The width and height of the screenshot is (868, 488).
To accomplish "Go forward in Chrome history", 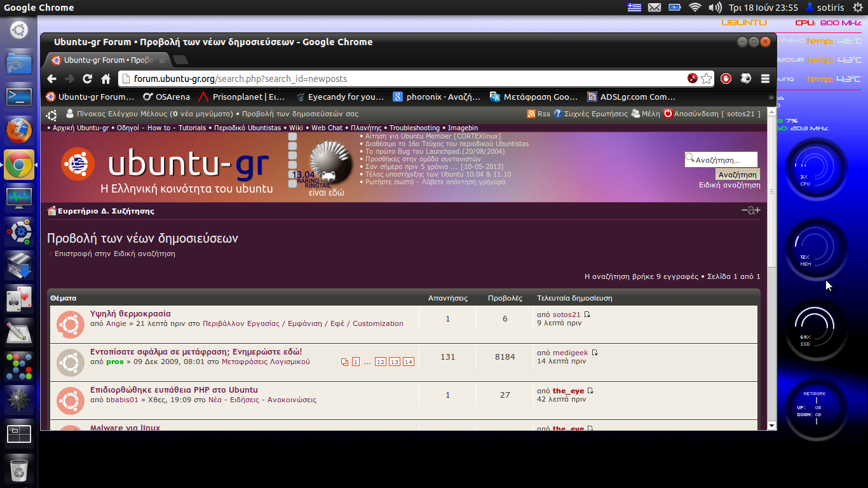I will coord(70,79).
